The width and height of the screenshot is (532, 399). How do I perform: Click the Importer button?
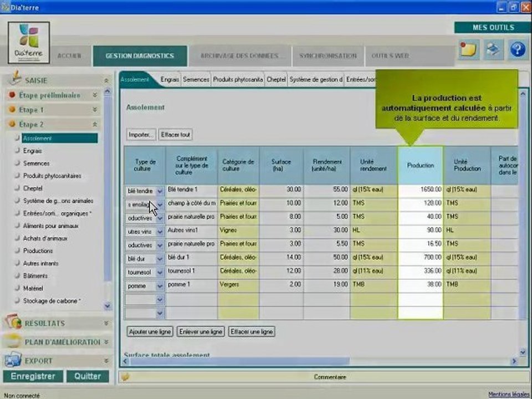[141, 135]
